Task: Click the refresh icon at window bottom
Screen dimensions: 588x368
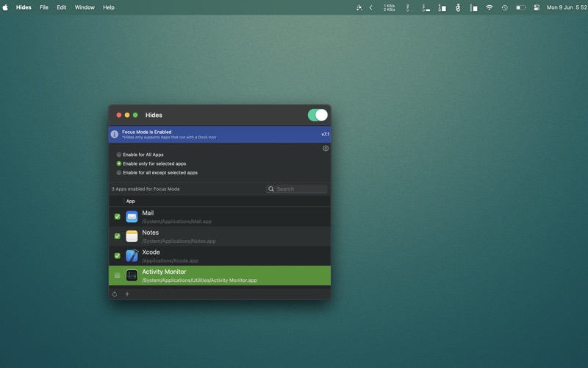Action: (115, 294)
